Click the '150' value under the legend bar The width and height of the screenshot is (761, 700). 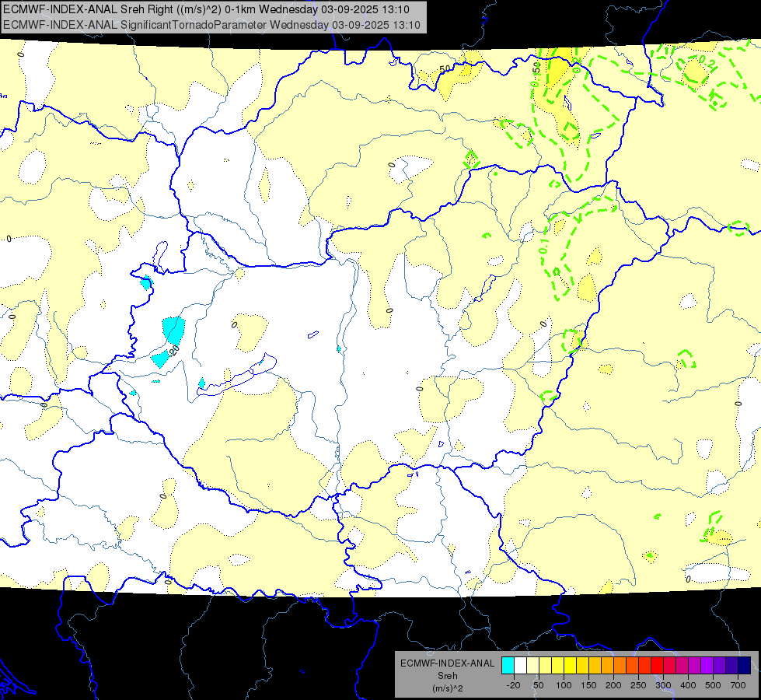588,685
